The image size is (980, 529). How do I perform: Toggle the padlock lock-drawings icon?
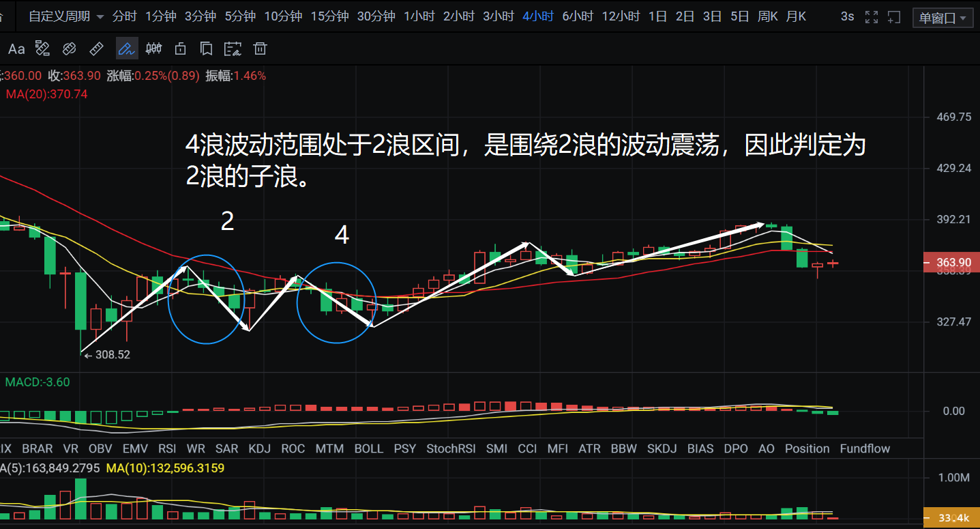point(180,48)
